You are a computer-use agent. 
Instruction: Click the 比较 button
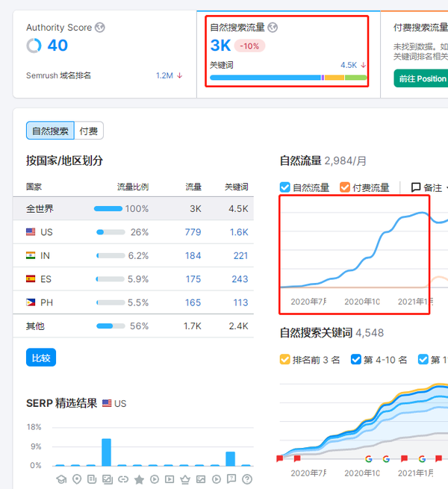[x=41, y=358]
